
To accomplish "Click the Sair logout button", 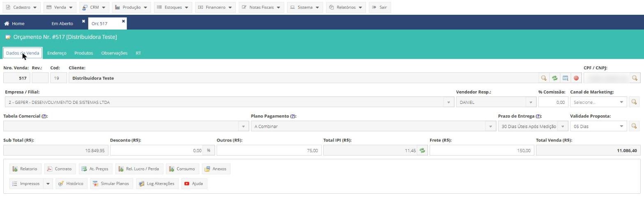I will pos(379,7).
